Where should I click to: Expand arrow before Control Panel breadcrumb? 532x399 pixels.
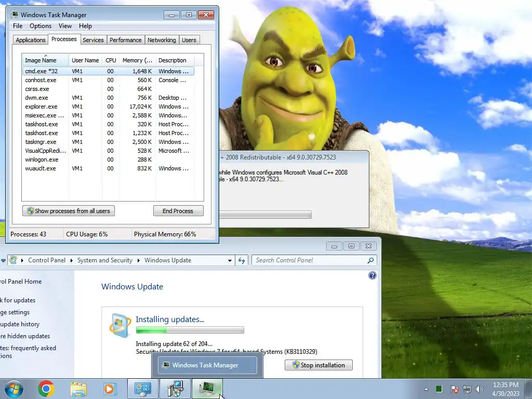click(22, 261)
